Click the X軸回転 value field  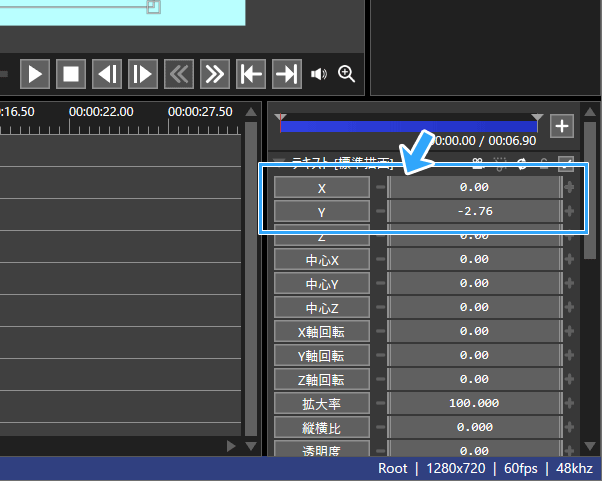(x=475, y=331)
